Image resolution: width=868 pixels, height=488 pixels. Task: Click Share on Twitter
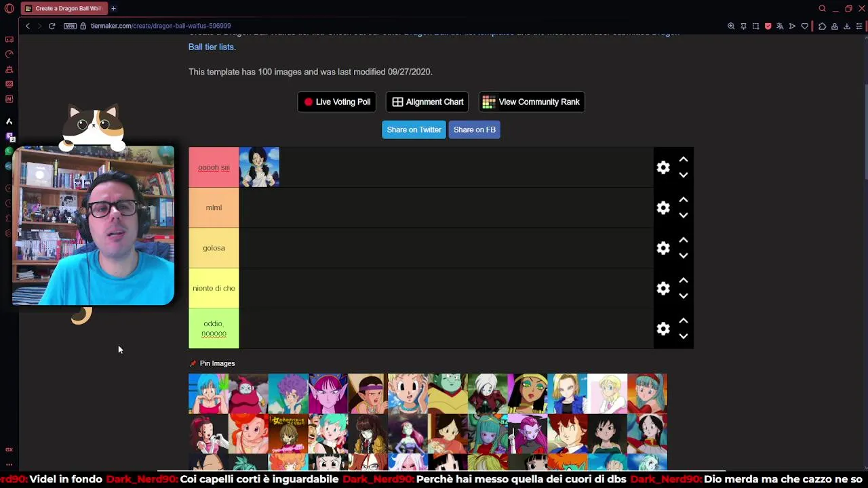tap(414, 129)
